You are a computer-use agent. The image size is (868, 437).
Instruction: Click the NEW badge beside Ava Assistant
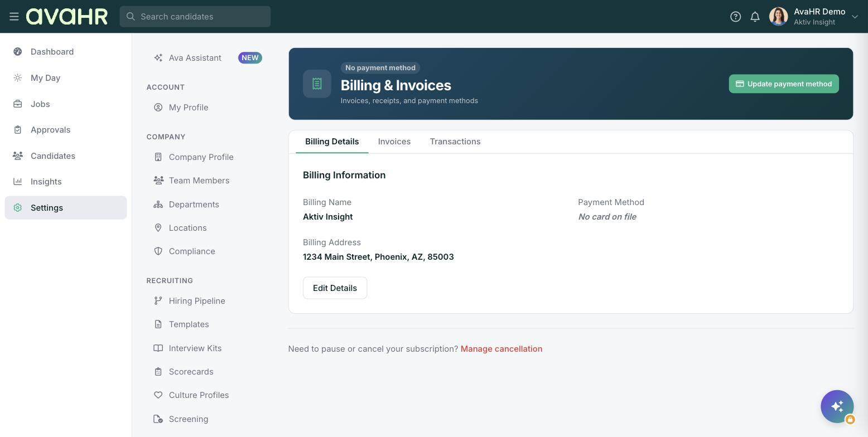point(250,58)
